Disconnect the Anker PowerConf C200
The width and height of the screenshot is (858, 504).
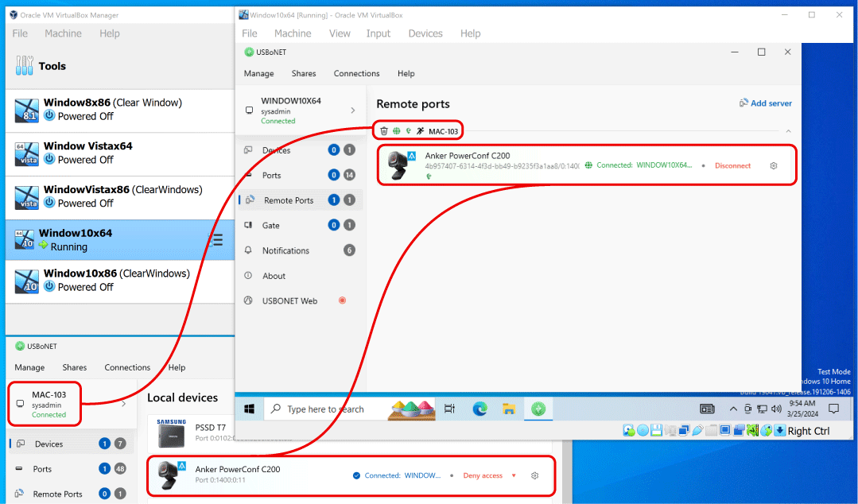[x=732, y=165]
